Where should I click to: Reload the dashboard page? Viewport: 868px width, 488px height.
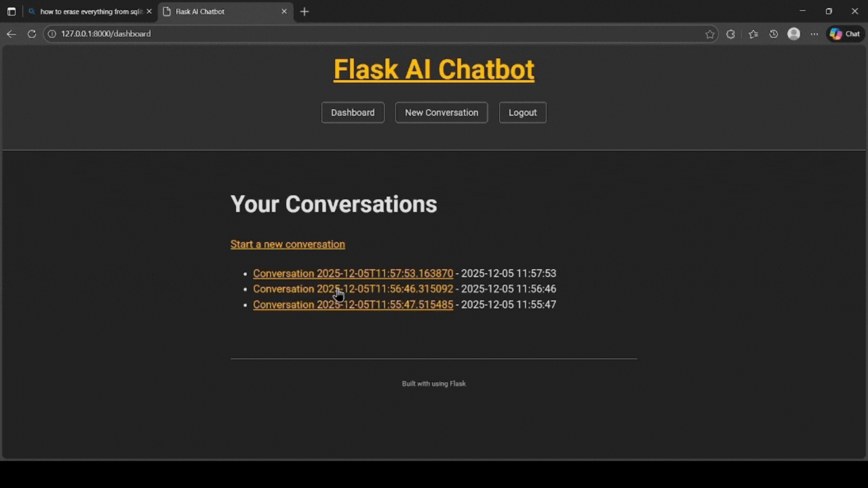31,34
